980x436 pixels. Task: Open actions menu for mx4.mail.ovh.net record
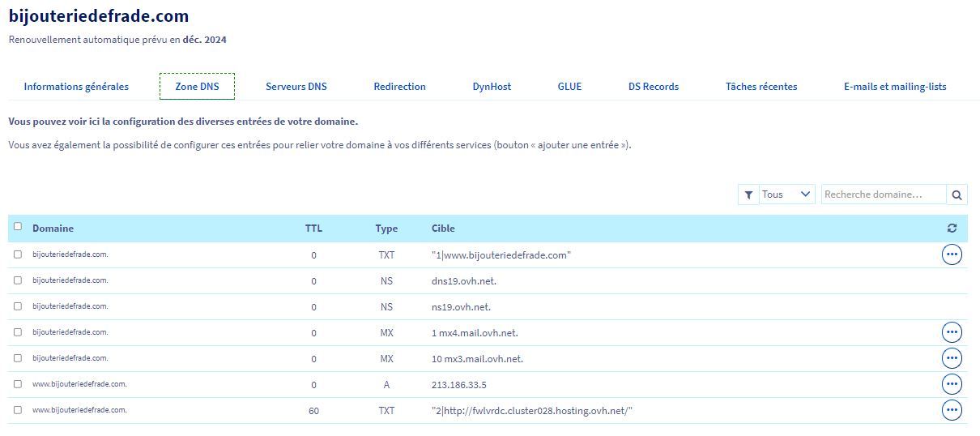(x=952, y=332)
